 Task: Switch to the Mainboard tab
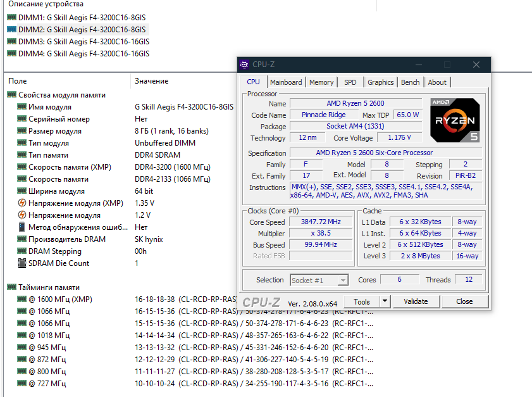click(286, 82)
